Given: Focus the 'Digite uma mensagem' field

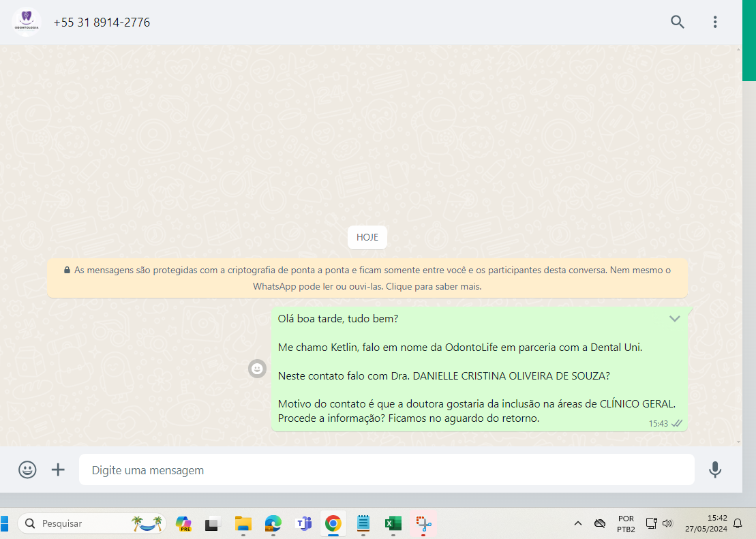Looking at the screenshot, I should pyautogui.click(x=387, y=469).
